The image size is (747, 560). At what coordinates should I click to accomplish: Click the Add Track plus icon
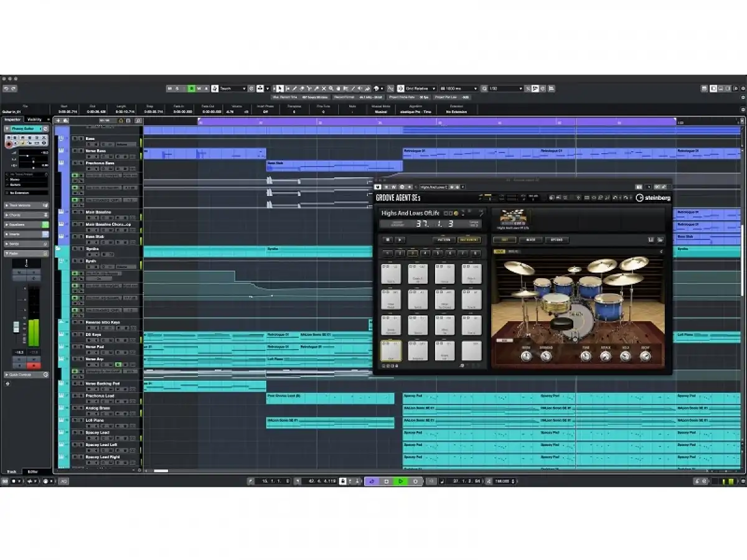59,120
